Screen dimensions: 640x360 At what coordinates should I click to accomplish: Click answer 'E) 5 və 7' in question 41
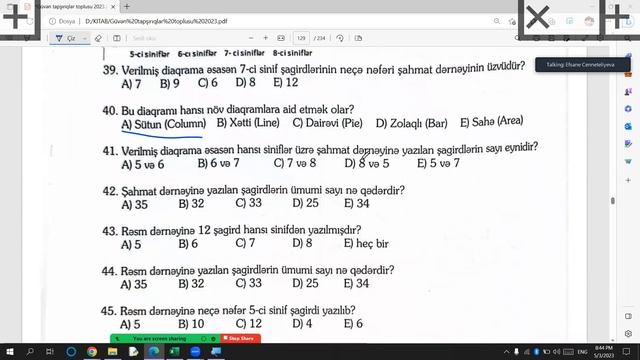pyautogui.click(x=438, y=164)
